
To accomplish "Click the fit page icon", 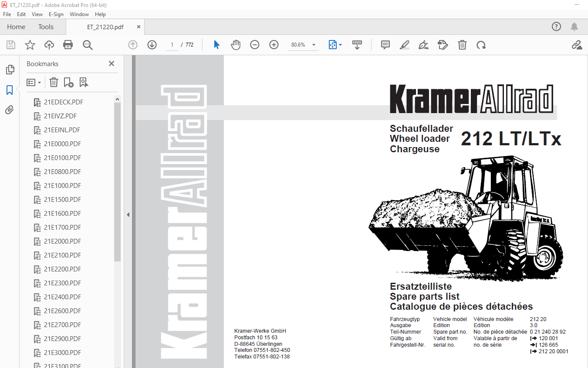I will tap(333, 45).
